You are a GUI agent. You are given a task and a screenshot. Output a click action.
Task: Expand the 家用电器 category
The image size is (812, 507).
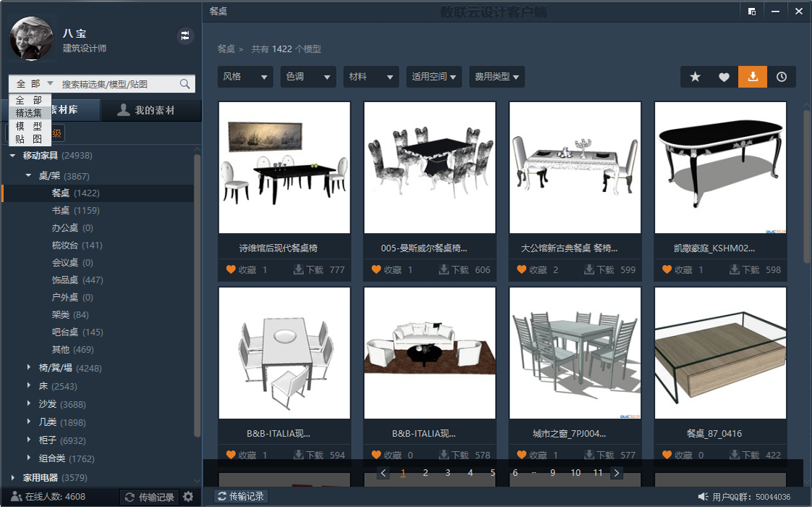click(12, 477)
